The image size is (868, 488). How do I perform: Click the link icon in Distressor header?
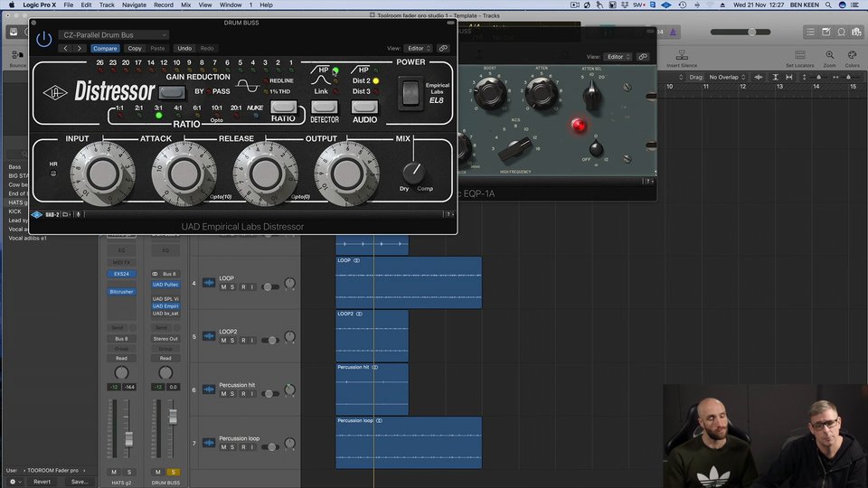click(x=443, y=48)
